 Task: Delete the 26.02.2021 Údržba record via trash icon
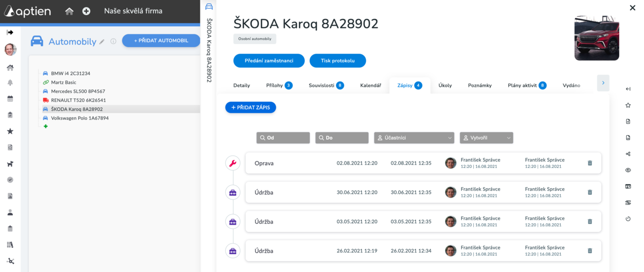point(590,251)
